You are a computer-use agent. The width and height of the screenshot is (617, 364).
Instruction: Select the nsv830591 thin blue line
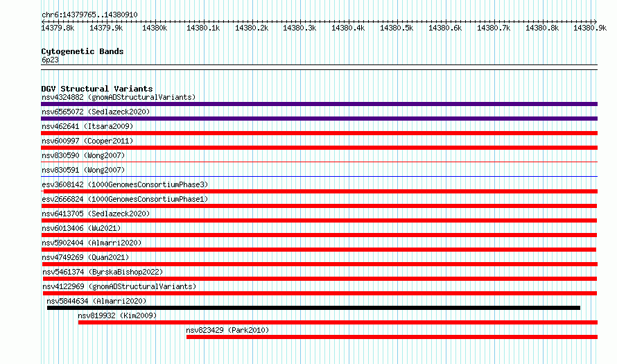319,176
